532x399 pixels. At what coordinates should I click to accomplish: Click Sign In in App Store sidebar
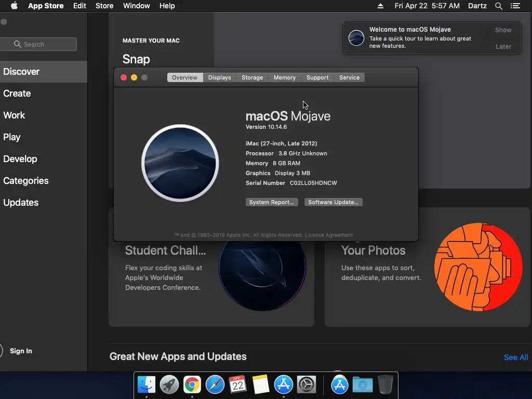[x=21, y=351]
